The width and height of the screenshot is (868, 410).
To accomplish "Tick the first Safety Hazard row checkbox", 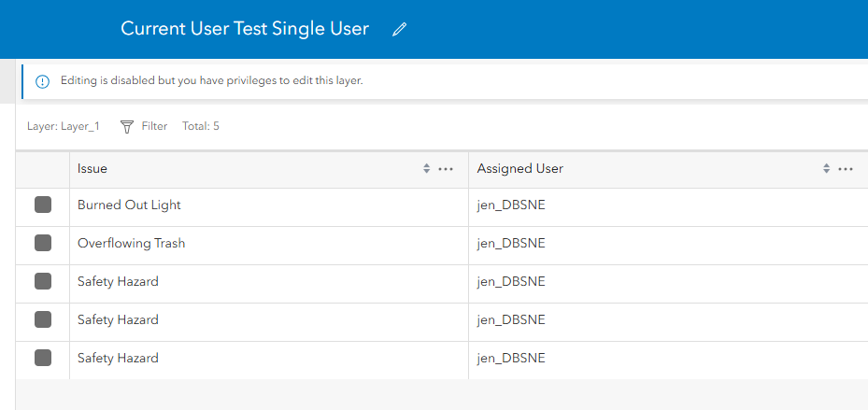I will pos(43,282).
